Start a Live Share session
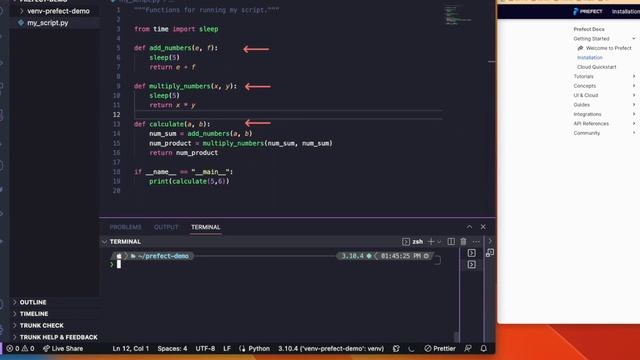The width and height of the screenshot is (640, 360). [63, 349]
